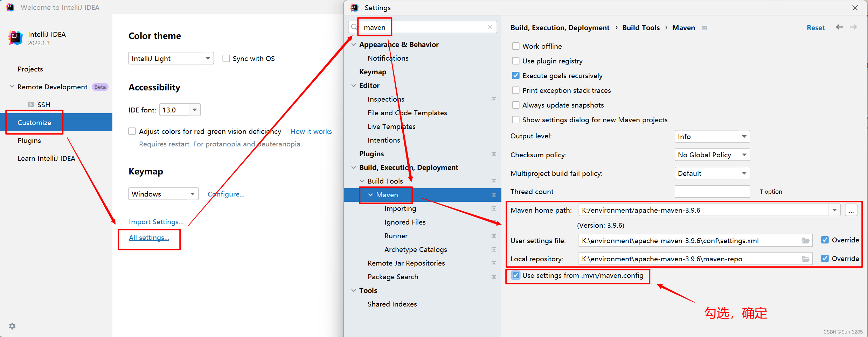Viewport: 868px width, 337px height.
Task: Click project settings icon on Importing row
Action: pos(494,208)
